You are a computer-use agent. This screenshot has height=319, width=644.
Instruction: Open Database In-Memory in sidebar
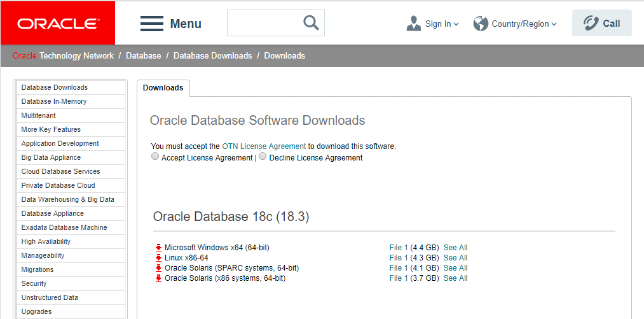pyautogui.click(x=54, y=101)
